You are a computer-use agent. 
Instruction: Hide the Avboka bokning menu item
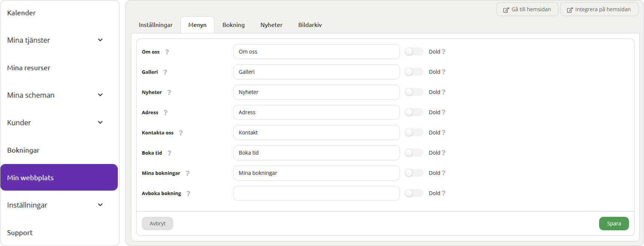click(x=413, y=193)
